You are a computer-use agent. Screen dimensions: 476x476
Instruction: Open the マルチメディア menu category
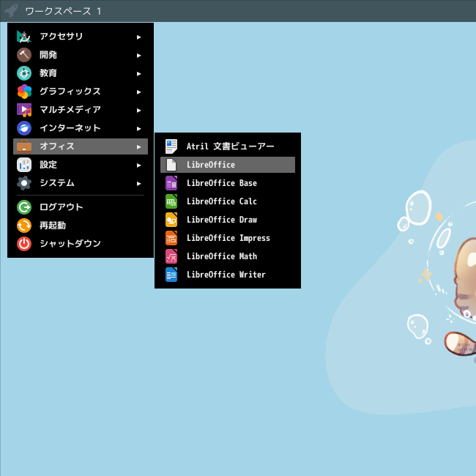tap(81, 110)
